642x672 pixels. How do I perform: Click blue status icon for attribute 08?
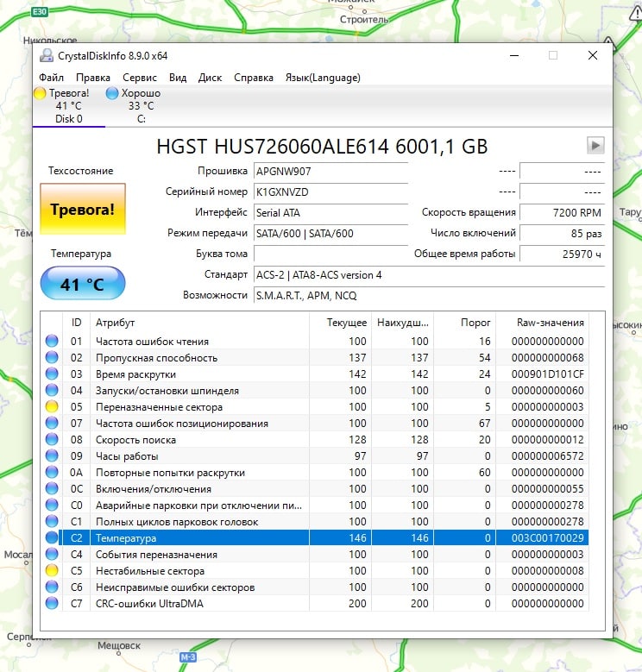click(52, 440)
